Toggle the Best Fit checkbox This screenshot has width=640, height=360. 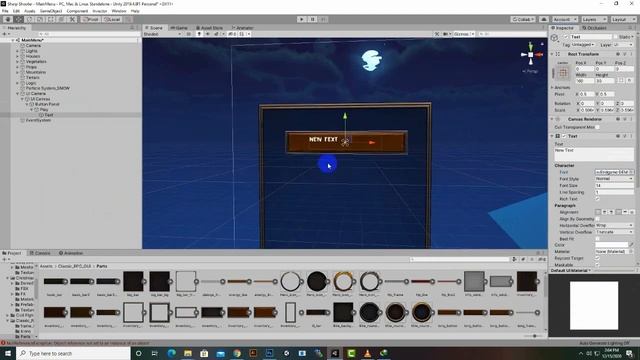click(x=598, y=239)
